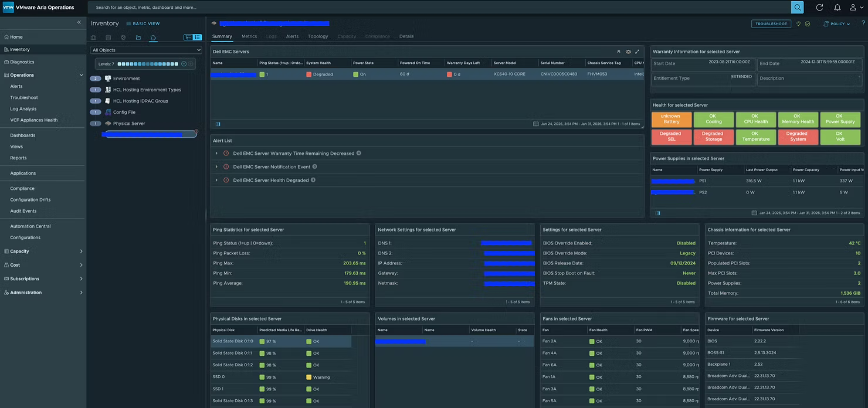Switch inventory to the detailed list view toggle
This screenshot has height=408, width=868.
[197, 38]
